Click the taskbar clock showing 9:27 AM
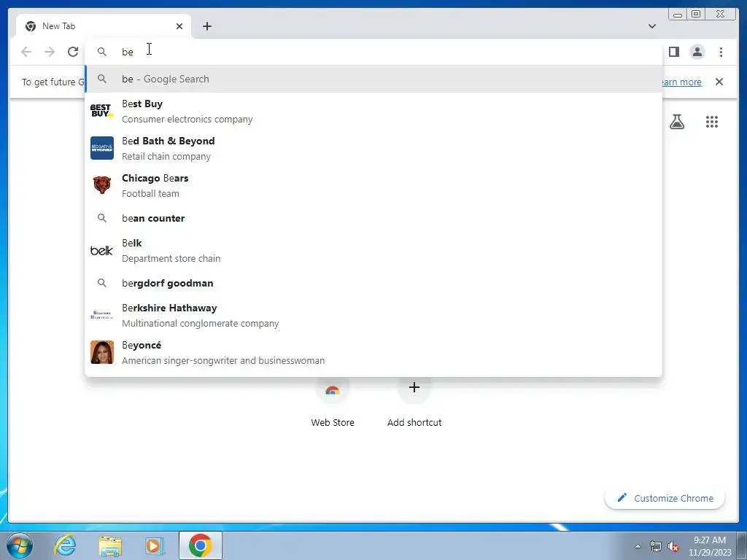Image resolution: width=747 pixels, height=560 pixels. [x=709, y=546]
